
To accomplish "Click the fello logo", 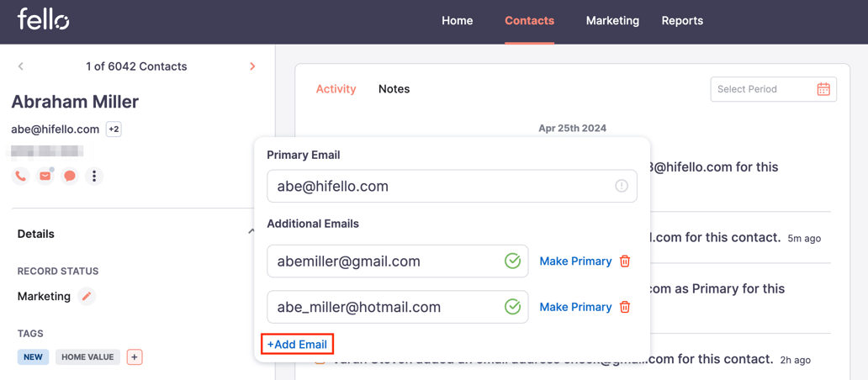I will click(43, 19).
